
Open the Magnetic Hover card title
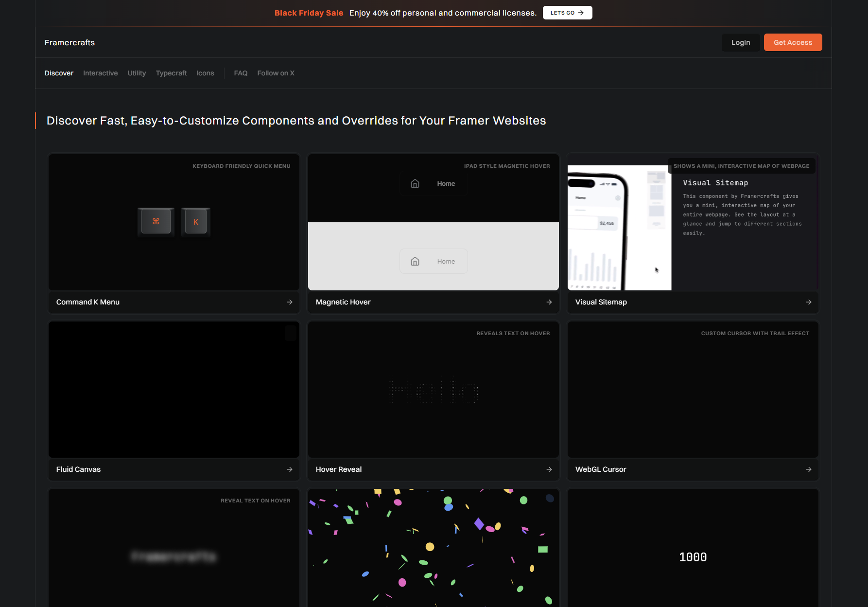(343, 302)
